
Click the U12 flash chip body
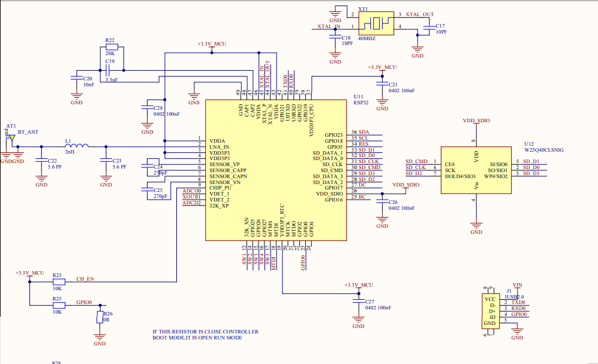(476, 170)
